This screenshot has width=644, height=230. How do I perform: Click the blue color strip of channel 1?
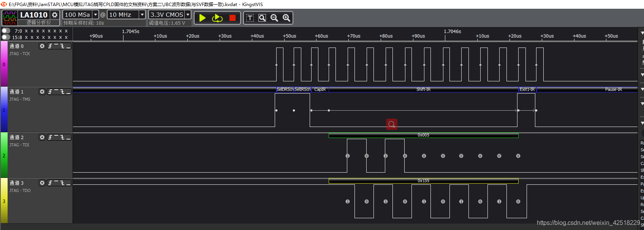pyautogui.click(x=4, y=109)
